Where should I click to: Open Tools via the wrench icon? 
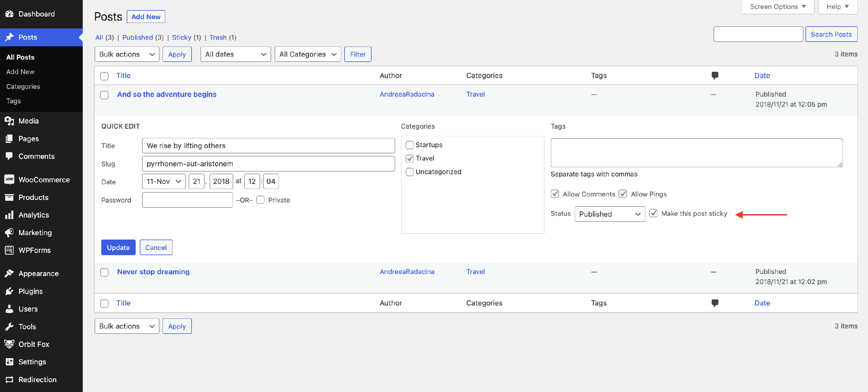(x=10, y=327)
